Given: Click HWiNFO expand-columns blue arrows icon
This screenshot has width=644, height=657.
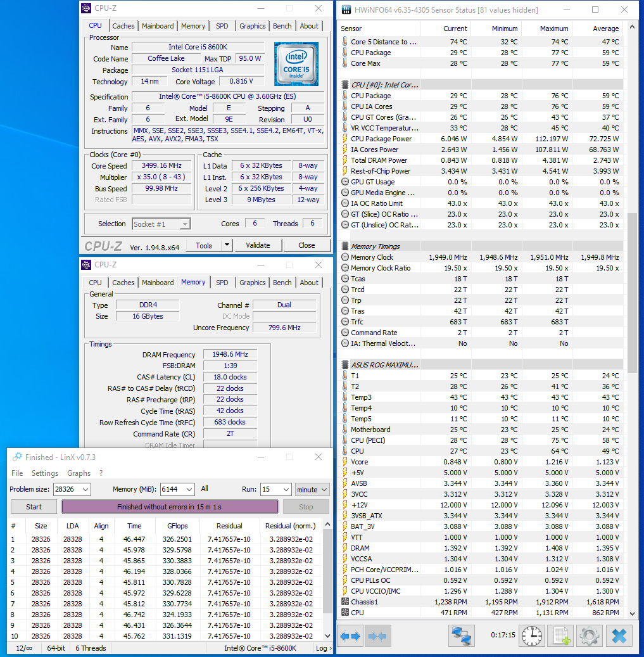Looking at the screenshot, I should [350, 636].
